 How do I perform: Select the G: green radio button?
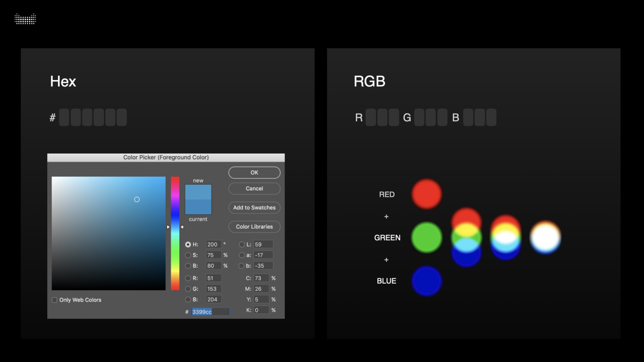coord(188,289)
